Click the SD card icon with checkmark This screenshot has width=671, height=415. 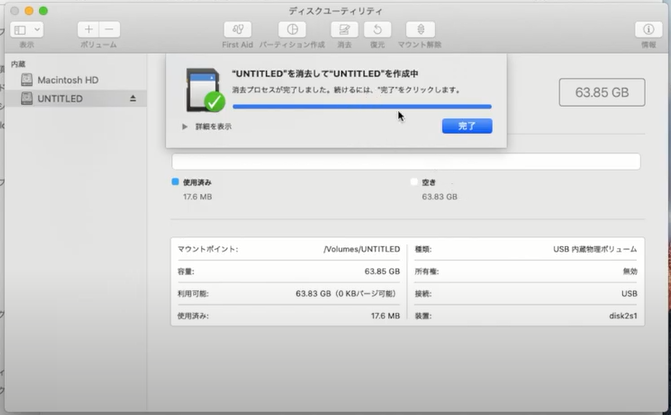click(x=205, y=90)
